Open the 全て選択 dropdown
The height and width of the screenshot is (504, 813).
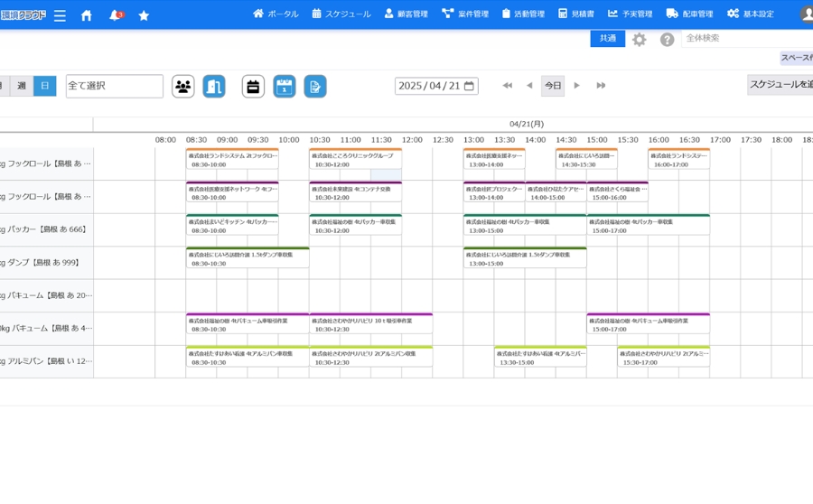pos(114,86)
